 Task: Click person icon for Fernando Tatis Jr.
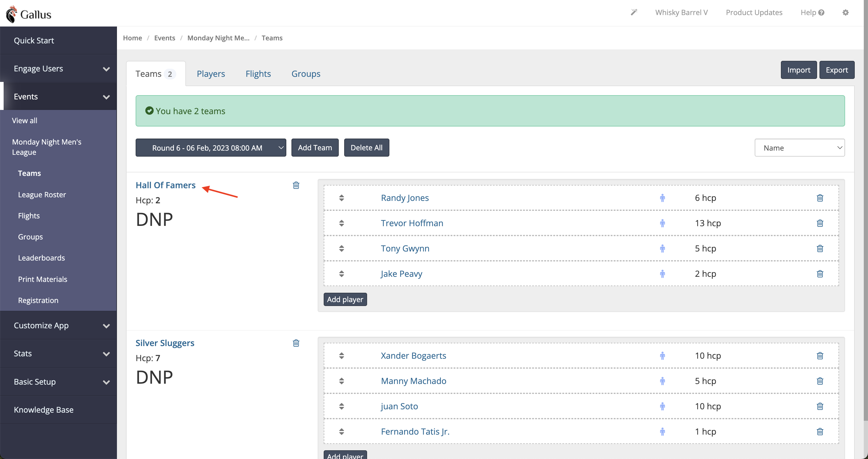coord(662,431)
